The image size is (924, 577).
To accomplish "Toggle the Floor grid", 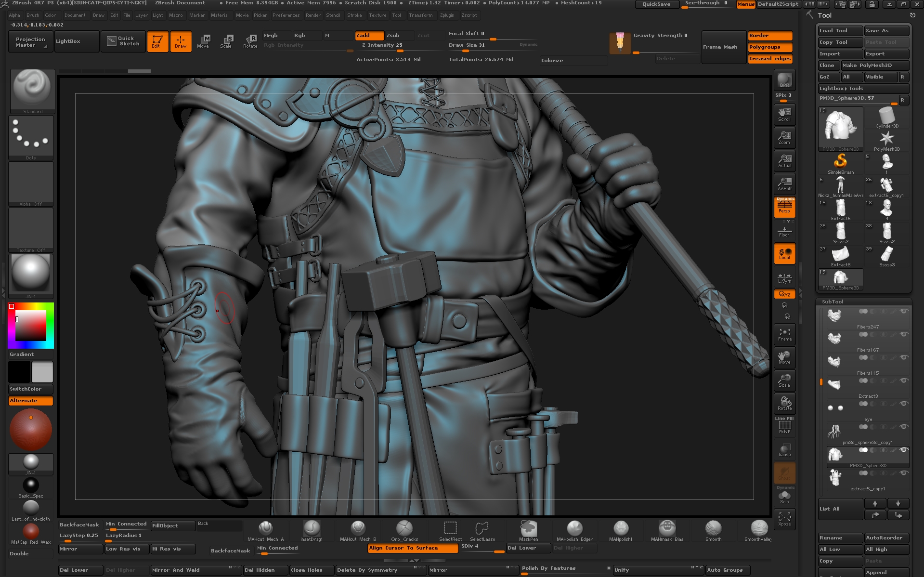I will coord(784,231).
